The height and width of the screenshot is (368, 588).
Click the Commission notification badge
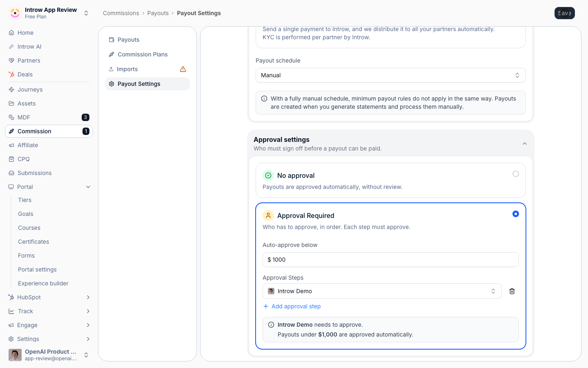[x=86, y=131]
